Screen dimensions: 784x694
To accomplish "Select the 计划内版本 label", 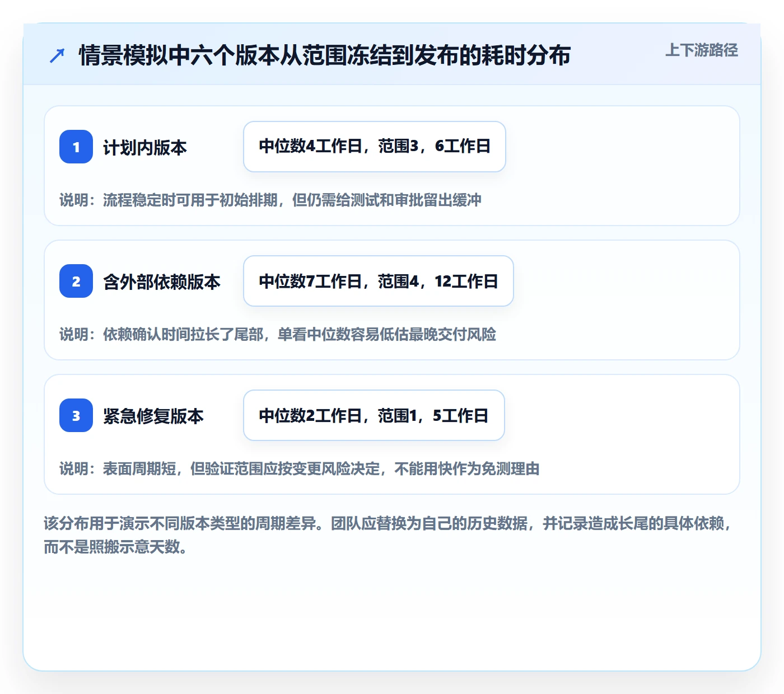I will click(x=145, y=147).
